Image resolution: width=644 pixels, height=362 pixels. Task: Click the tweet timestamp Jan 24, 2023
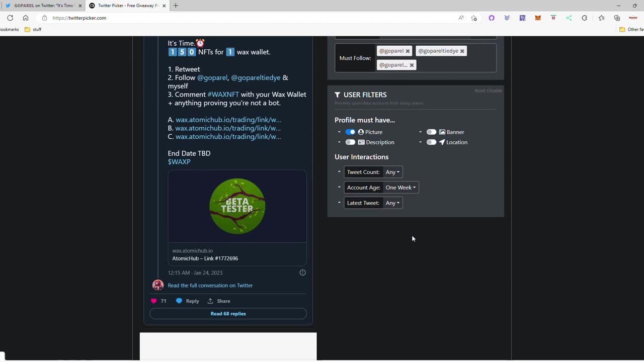coord(195,273)
